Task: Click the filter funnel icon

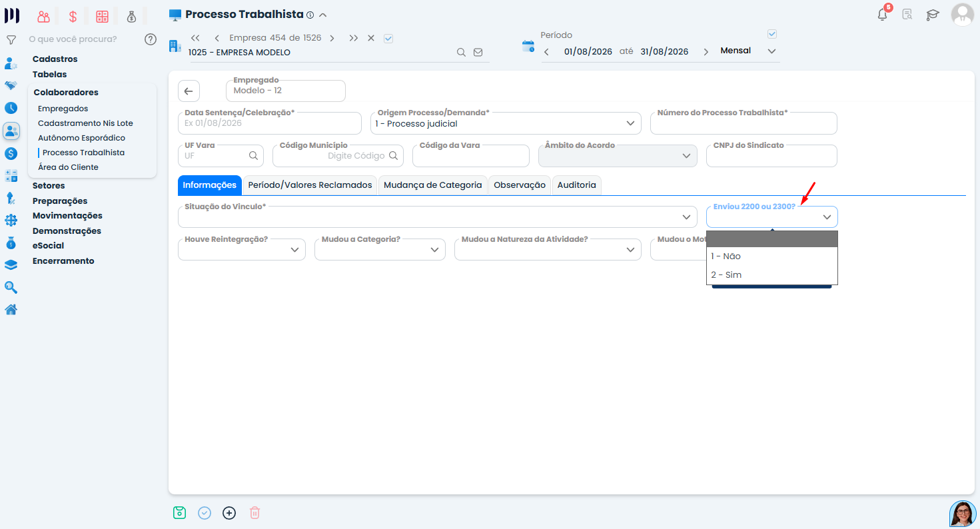Action: pyautogui.click(x=11, y=40)
